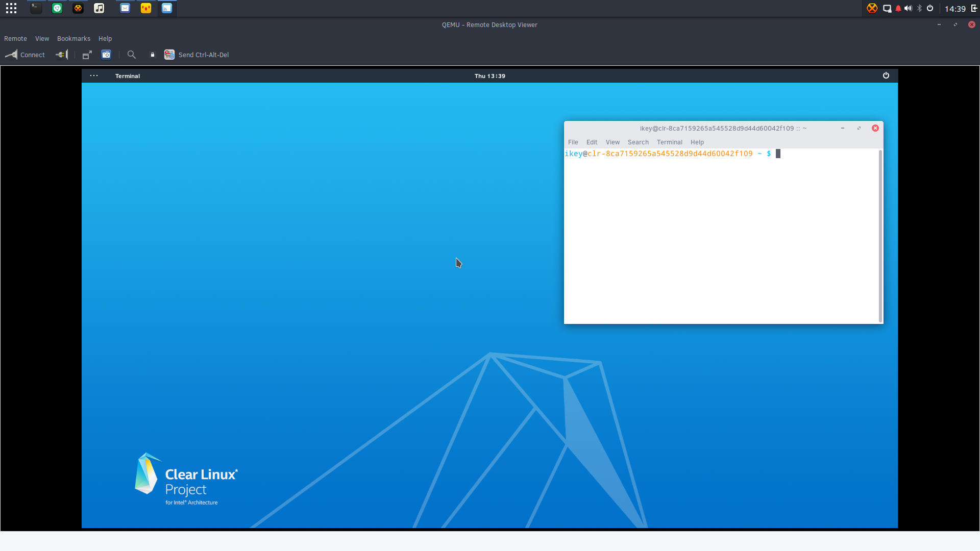Screen dimensions: 980x551
Task: Open the terminal Search menu
Action: pyautogui.click(x=638, y=142)
